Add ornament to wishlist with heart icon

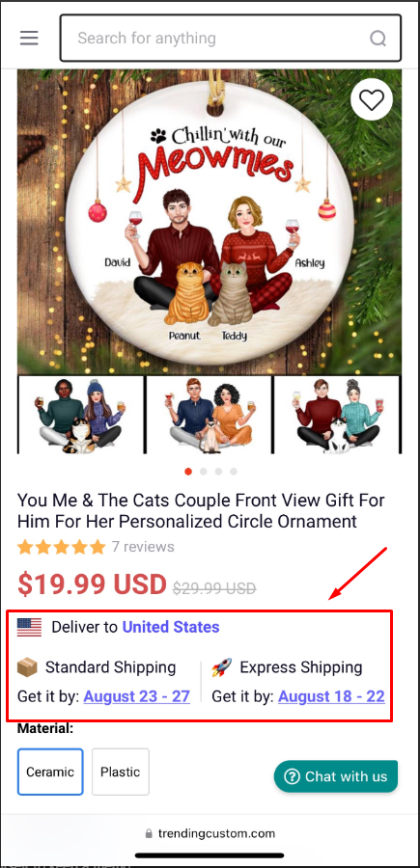[x=371, y=100]
